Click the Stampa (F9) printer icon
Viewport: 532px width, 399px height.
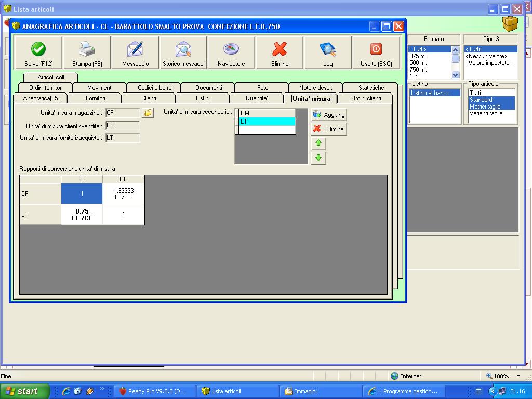pyautogui.click(x=87, y=49)
